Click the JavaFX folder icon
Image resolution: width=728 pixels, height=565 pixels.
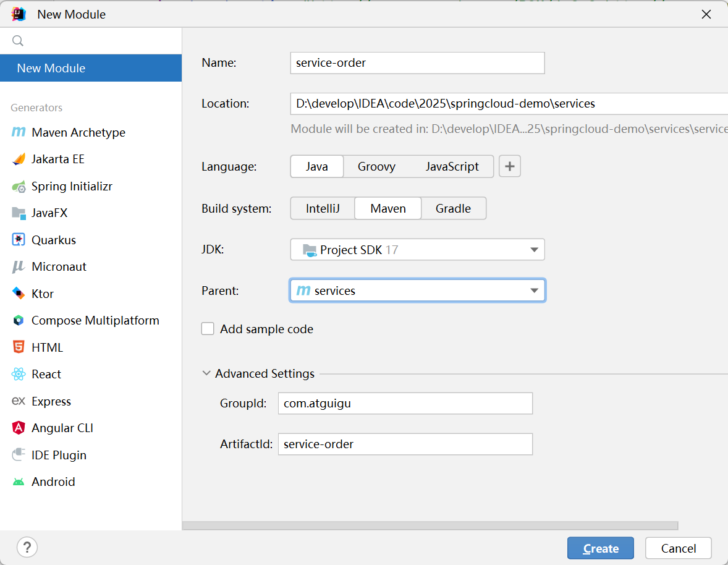point(19,213)
